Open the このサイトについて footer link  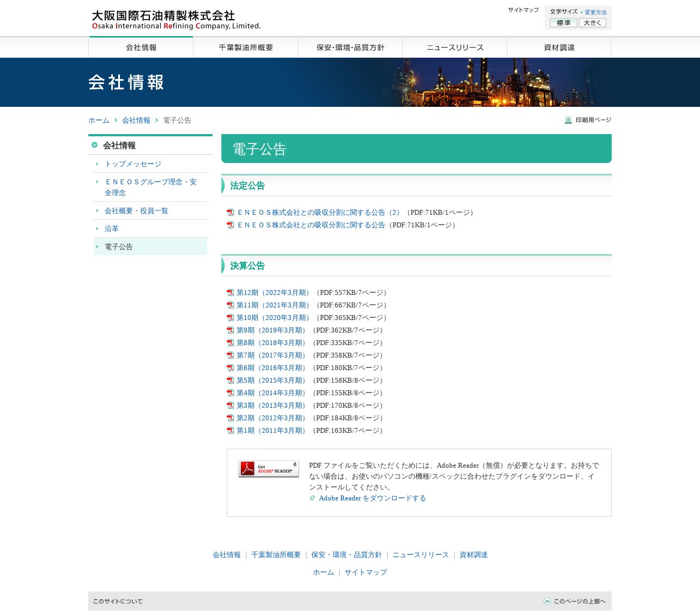(x=118, y=601)
